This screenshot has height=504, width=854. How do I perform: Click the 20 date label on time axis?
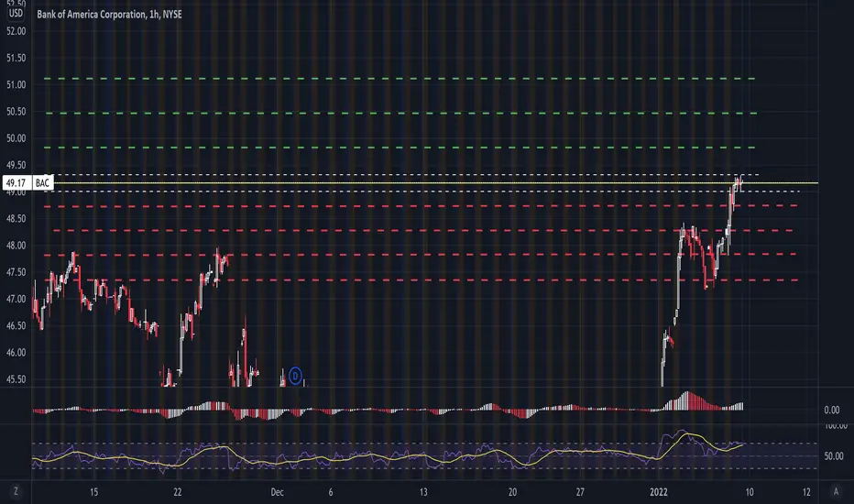(512, 492)
